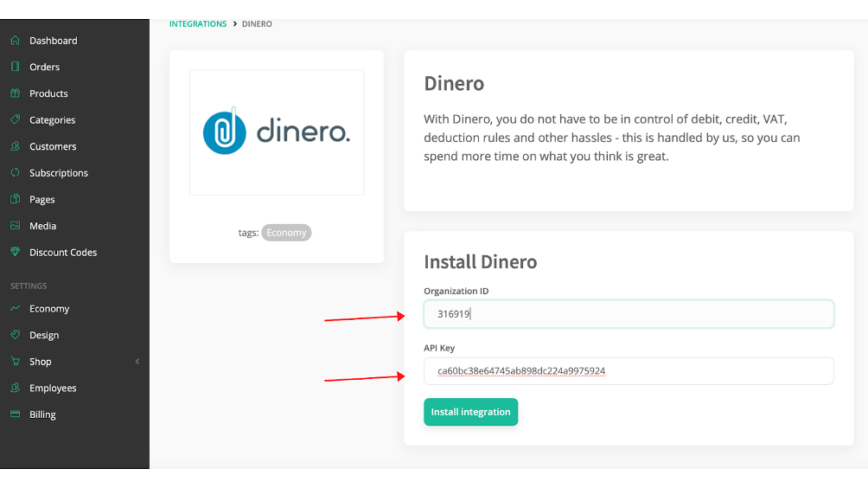This screenshot has width=868, height=488.
Task: Click the Dinero logo image
Action: click(x=277, y=132)
